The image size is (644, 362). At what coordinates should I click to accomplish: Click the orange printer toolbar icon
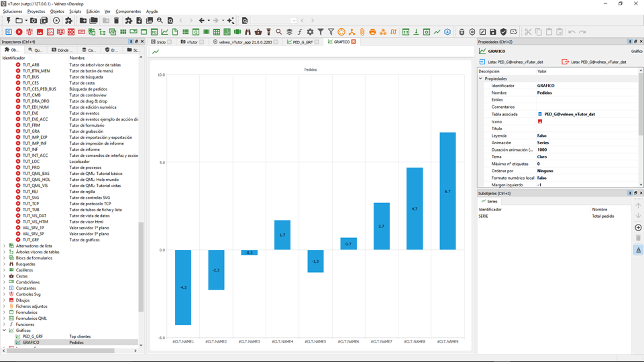coord(372,32)
